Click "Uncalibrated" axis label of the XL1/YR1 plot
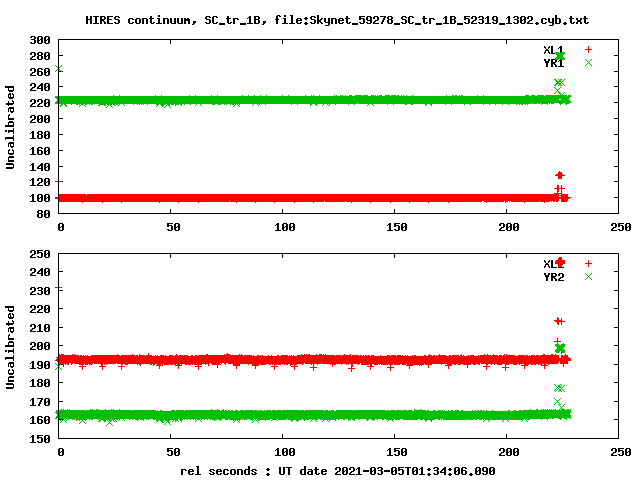The image size is (640, 480). point(10,127)
